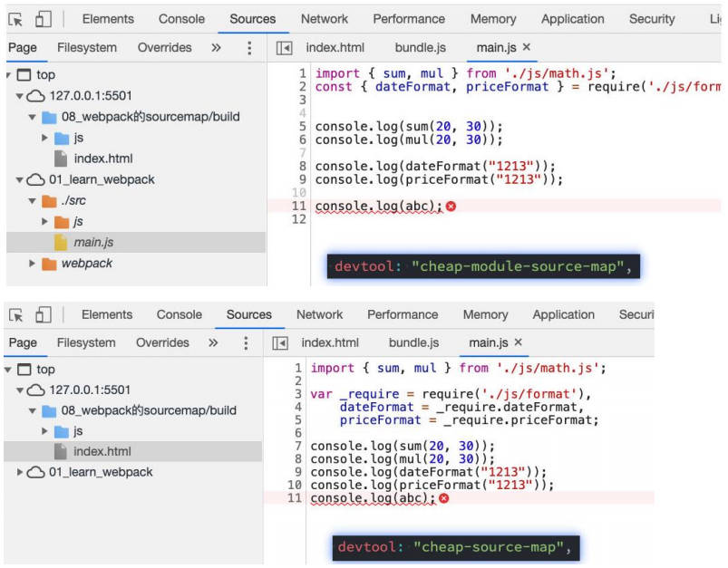Switch to Network tab in bottom DevTools
Screen dimensions: 728x568
(319, 314)
